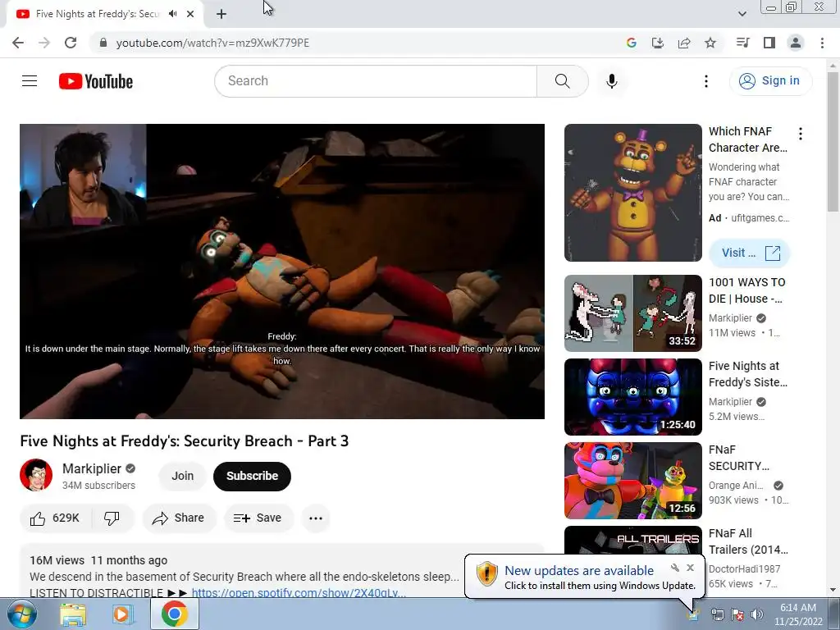This screenshot has height=630, width=840.
Task: Go back with browser back arrow
Action: pos(18,43)
